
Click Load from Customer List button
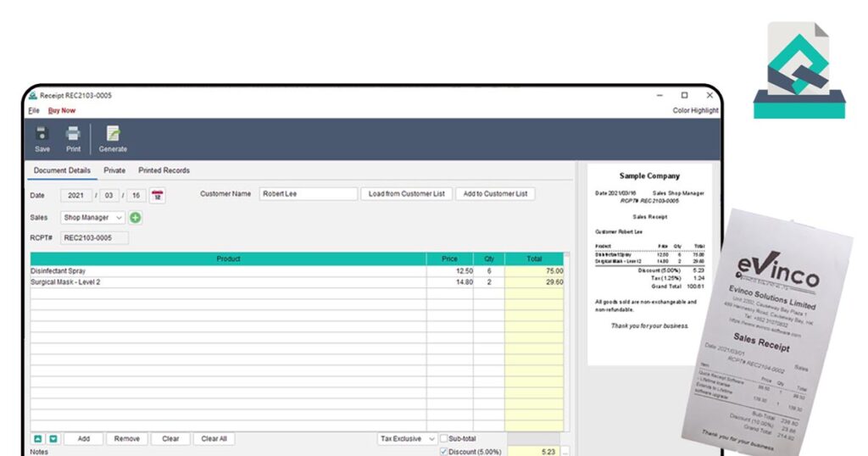click(406, 194)
